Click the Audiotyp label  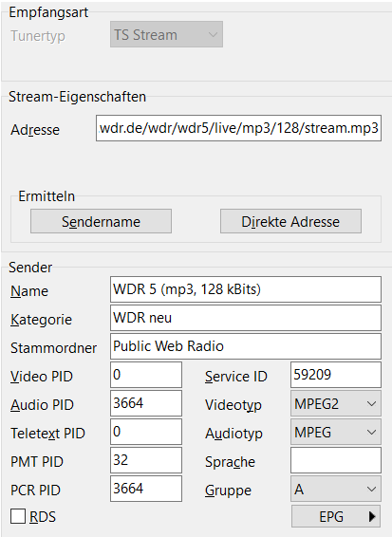coord(233,434)
